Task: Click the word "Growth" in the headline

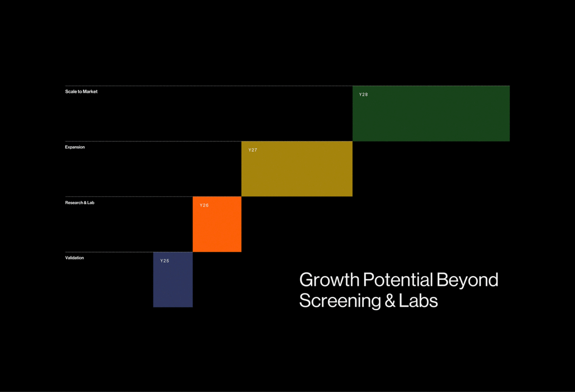Action: 329,280
